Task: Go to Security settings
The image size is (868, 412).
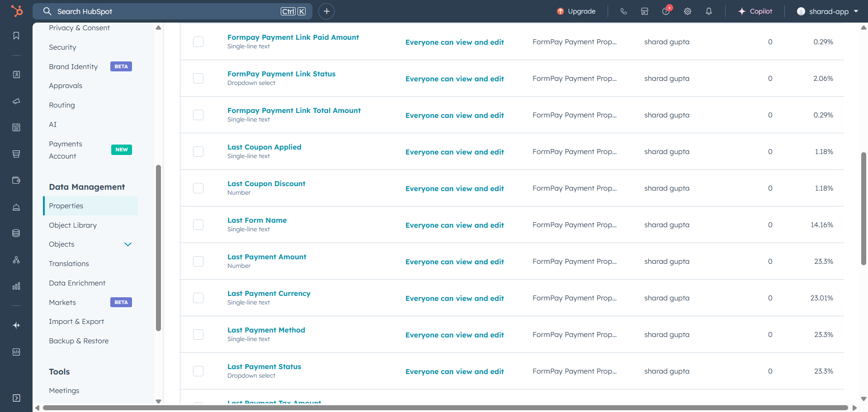Action: (x=62, y=47)
